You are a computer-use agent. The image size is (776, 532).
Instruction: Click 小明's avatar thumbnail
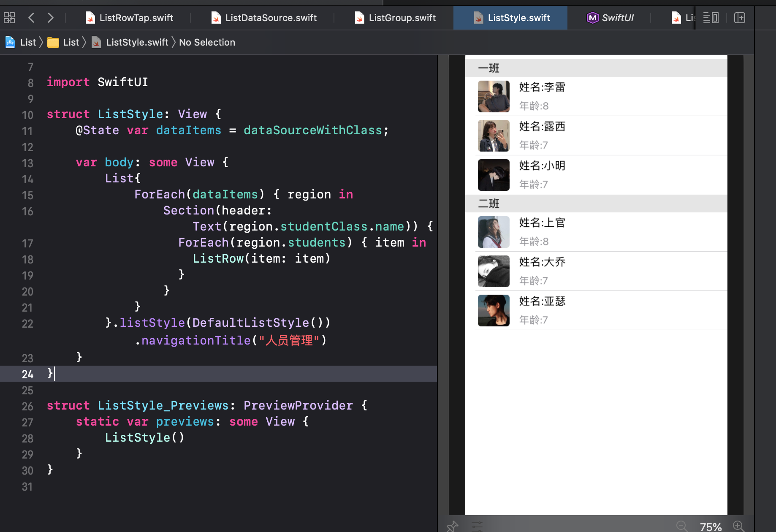(494, 175)
